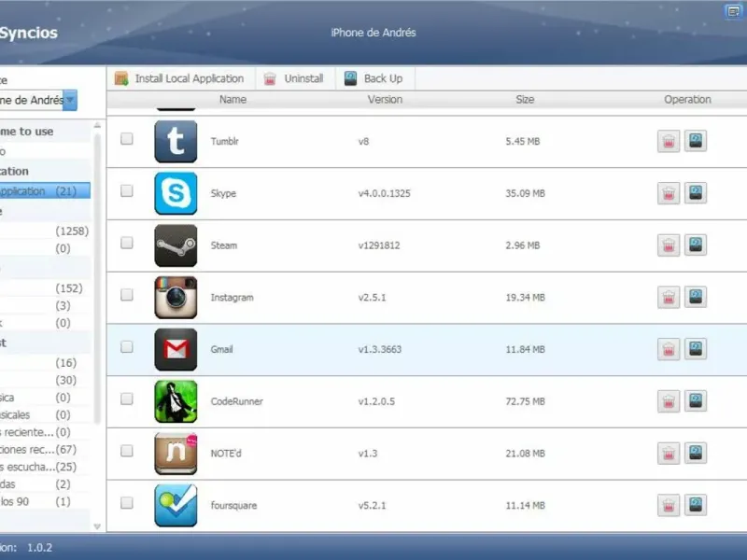Tick the Gmail checkbox
Viewport: 747px width, 560px height.
127,346
